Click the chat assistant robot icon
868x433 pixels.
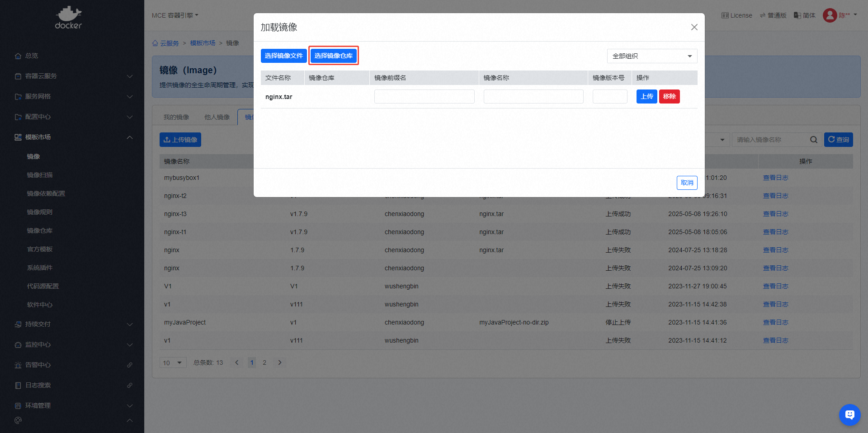coord(849,414)
